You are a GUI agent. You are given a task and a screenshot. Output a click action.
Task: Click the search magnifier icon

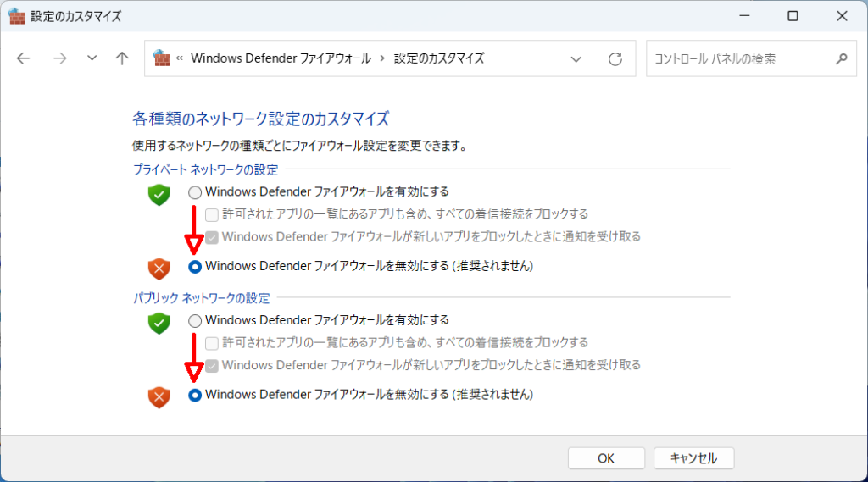pos(842,58)
